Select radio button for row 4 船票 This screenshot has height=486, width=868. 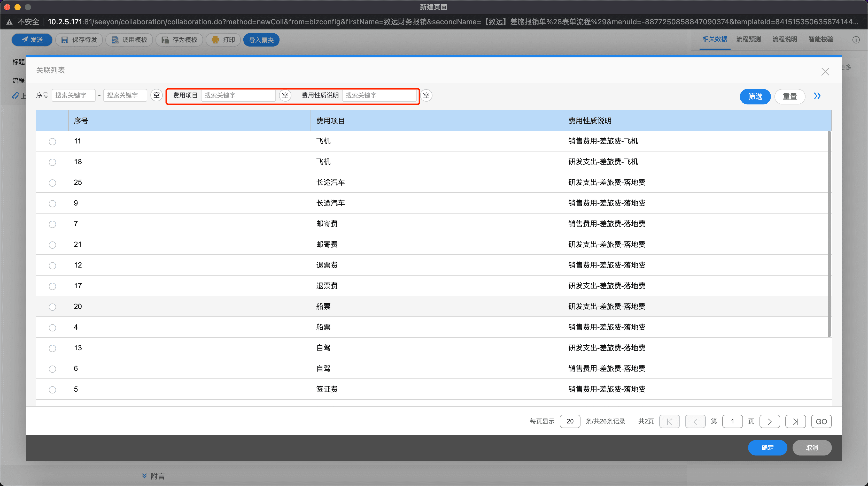tap(52, 328)
